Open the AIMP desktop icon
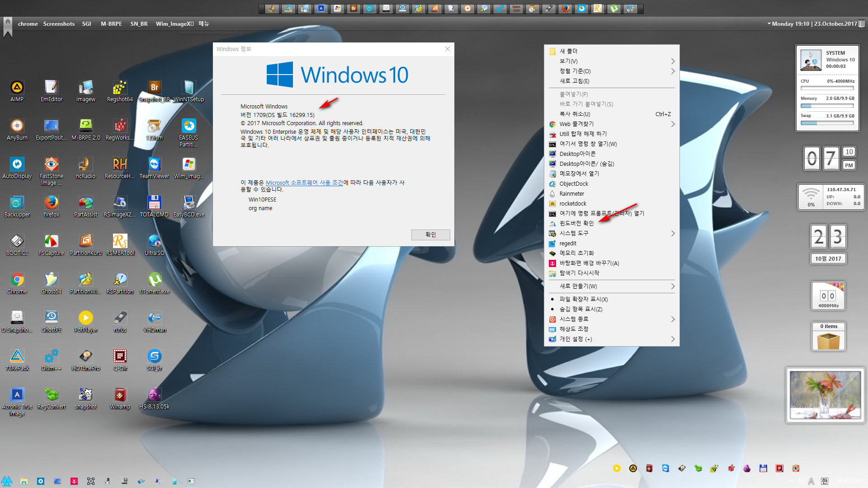Screen dimensions: 868x488 (x=17, y=91)
